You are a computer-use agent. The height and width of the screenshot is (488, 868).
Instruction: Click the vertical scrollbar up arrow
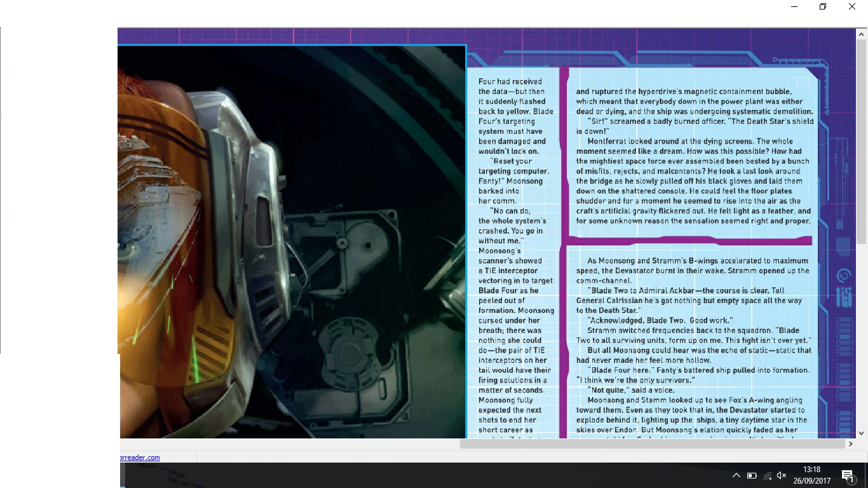click(862, 34)
